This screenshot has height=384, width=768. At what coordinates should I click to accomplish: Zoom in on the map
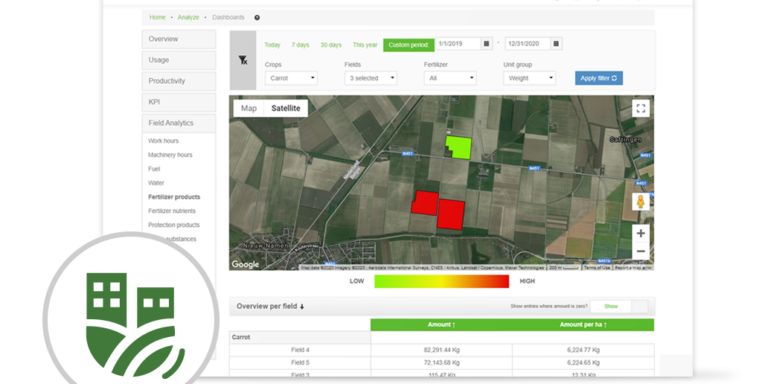coord(641,234)
